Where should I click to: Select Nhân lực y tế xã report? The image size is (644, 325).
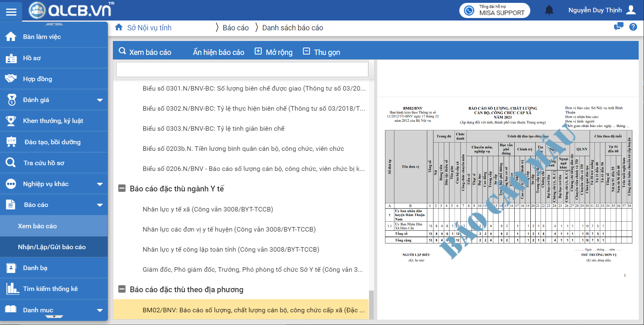coord(208,209)
